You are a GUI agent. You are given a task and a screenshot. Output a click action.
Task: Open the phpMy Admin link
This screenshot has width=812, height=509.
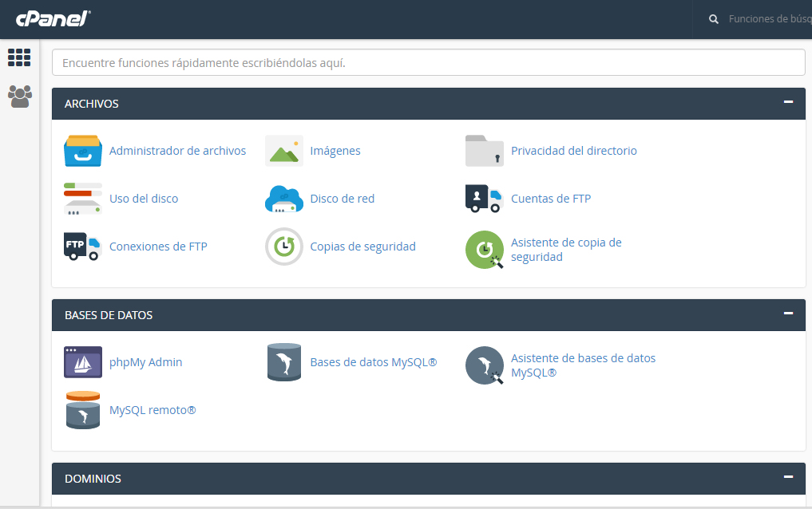[x=145, y=362]
